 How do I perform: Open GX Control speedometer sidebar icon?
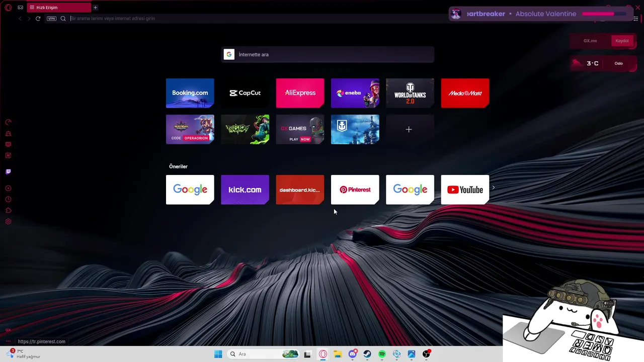8,122
